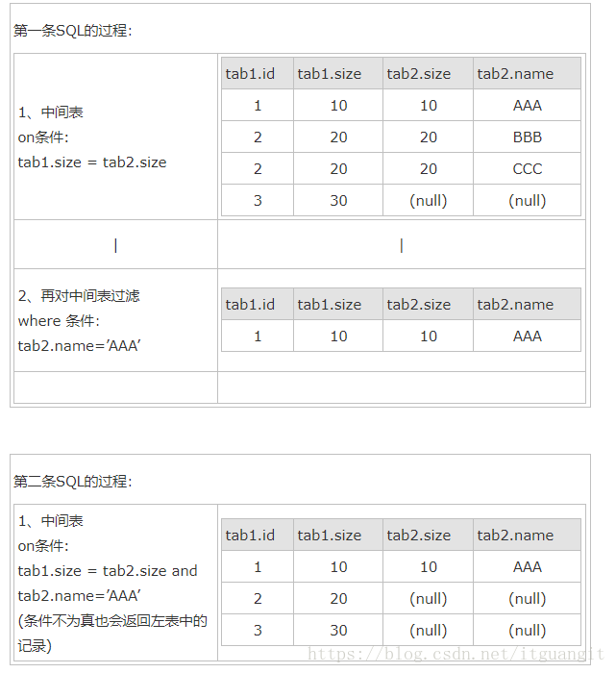Viewport: 616px width, 673px height.
Task: Click the '第一条SQL的过程' heading
Action: (72, 31)
